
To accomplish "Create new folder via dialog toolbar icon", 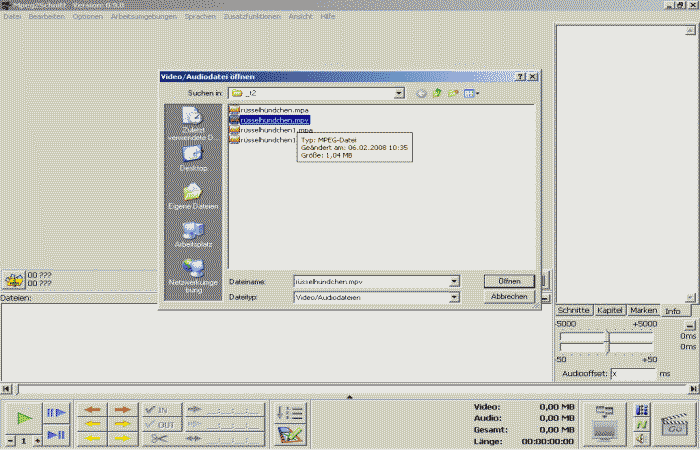I will click(453, 93).
